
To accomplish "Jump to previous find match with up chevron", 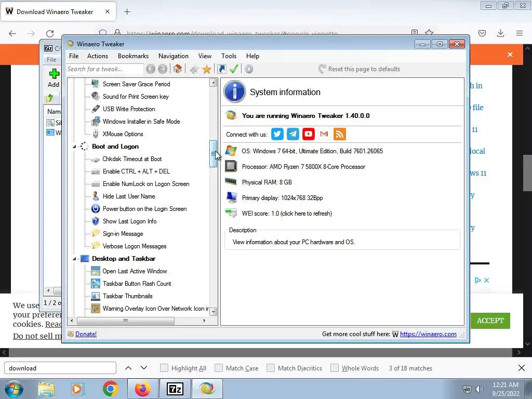I will pyautogui.click(x=128, y=368).
